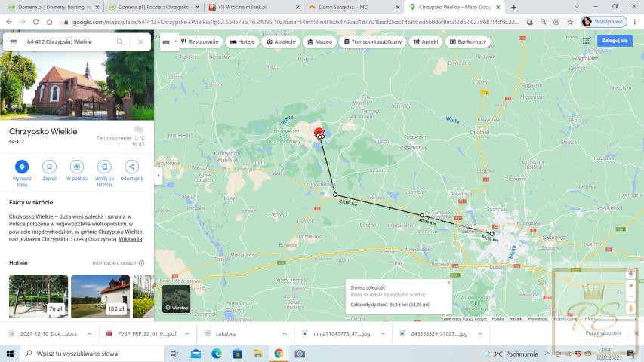Click the zoom magnifier icon in address bar
The image size is (644, 362).
pyautogui.click(x=543, y=22)
